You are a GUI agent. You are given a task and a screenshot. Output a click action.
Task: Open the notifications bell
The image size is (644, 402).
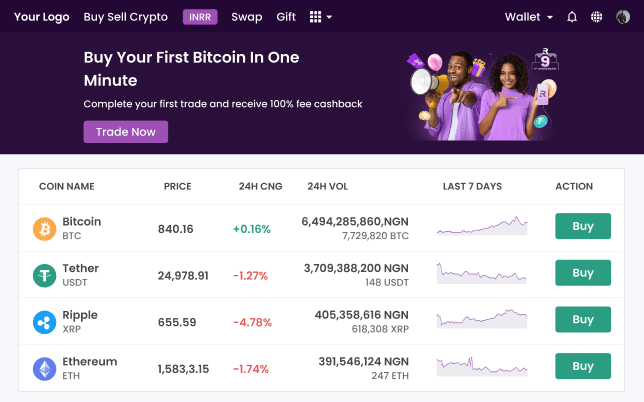point(572,17)
